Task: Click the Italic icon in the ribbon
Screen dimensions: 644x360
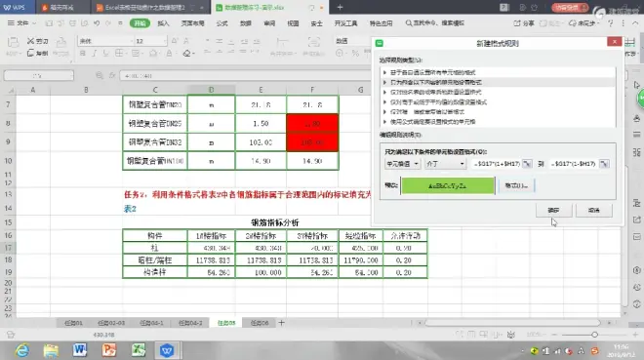Action: pyautogui.click(x=94, y=54)
